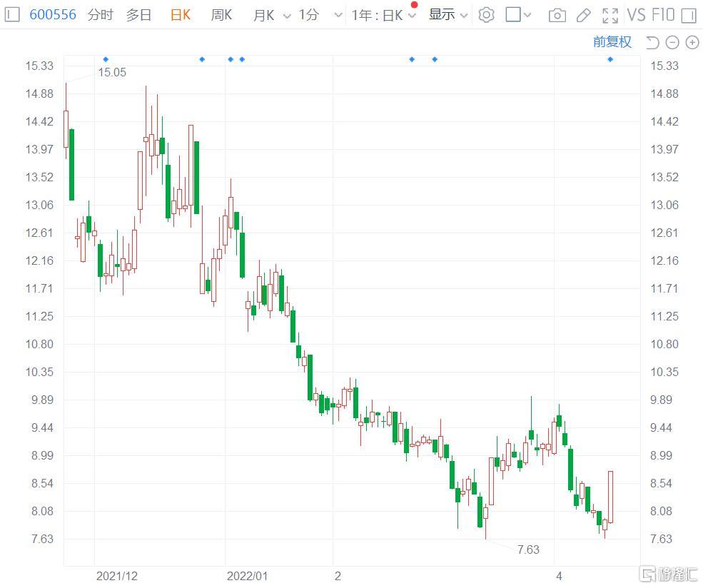
Task: Select the 日K daily candlestick tab
Action: 181,15
